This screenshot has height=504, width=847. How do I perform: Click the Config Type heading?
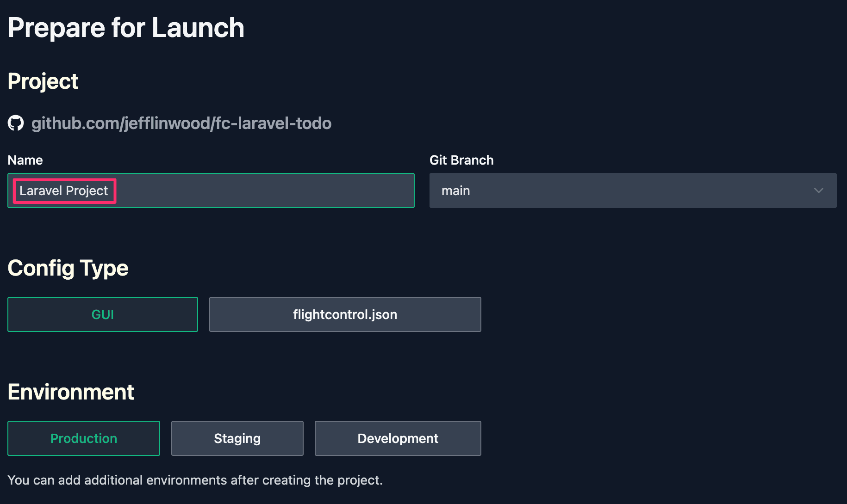(x=68, y=269)
